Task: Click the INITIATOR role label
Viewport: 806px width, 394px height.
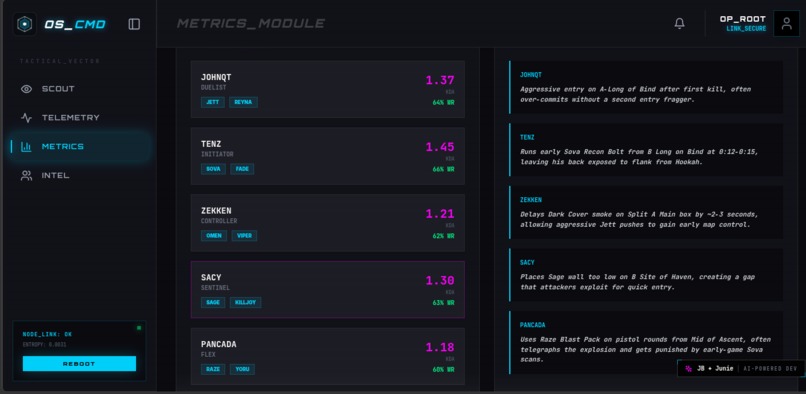Action: point(217,154)
